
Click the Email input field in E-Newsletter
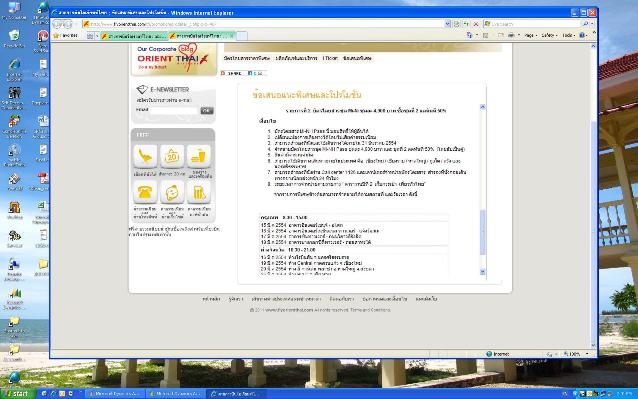[x=174, y=110]
